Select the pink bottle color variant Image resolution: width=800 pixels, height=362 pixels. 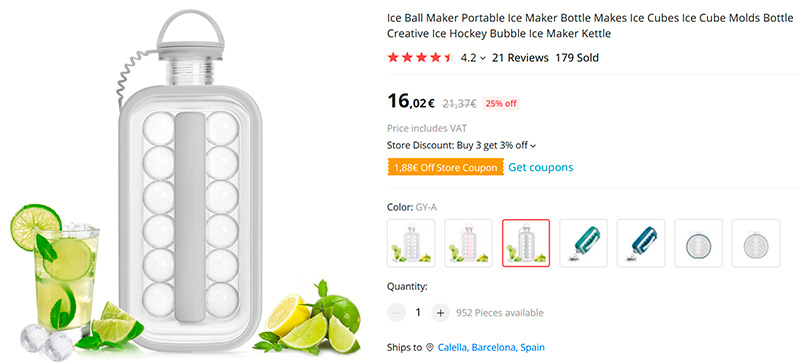(468, 243)
